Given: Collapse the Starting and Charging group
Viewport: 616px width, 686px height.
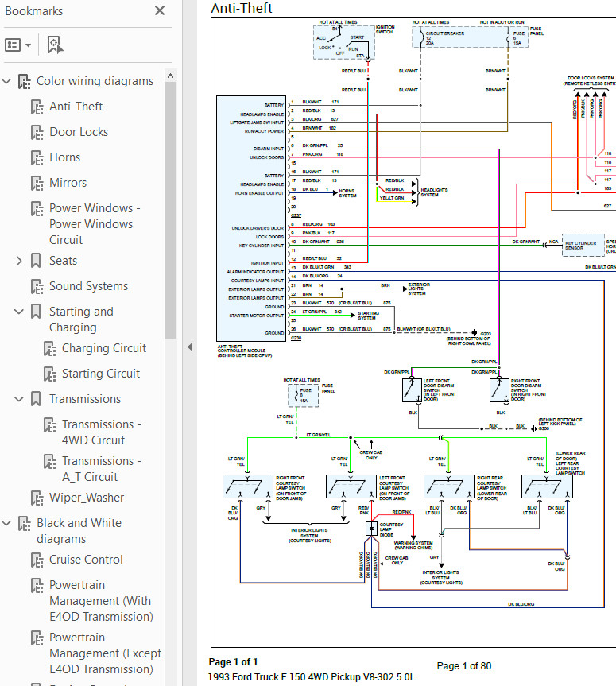Looking at the screenshot, I should [19, 312].
